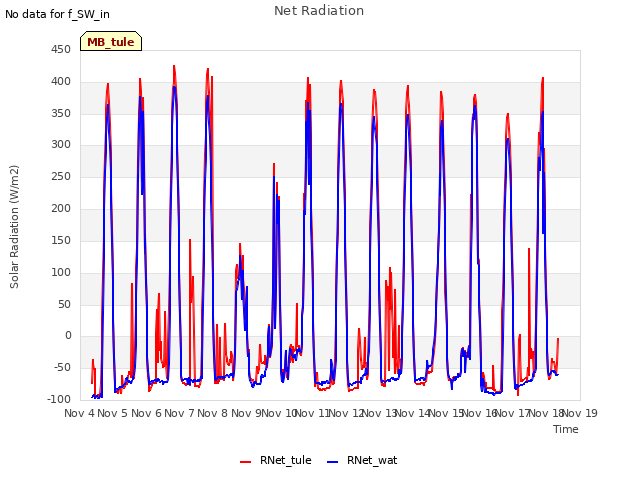The height and width of the screenshot is (480, 640).
Task: Click the Nov 15 x-axis date label
Action: tap(446, 413)
